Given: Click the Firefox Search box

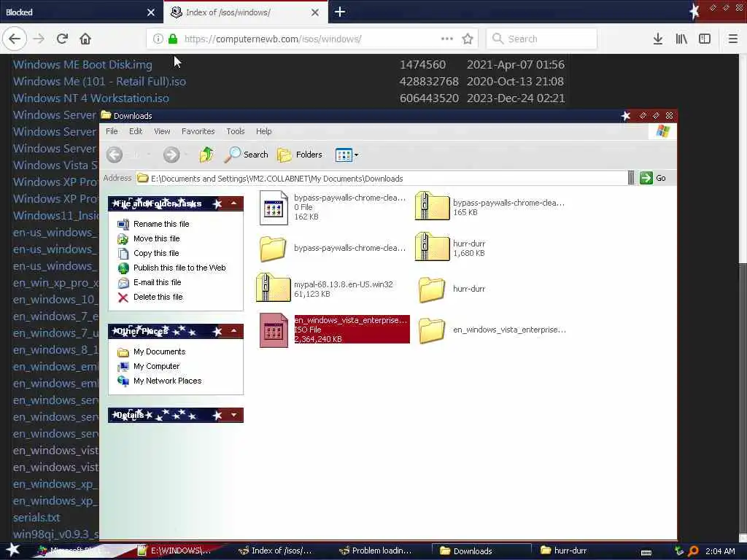Looking at the screenshot, I should pyautogui.click(x=542, y=39).
